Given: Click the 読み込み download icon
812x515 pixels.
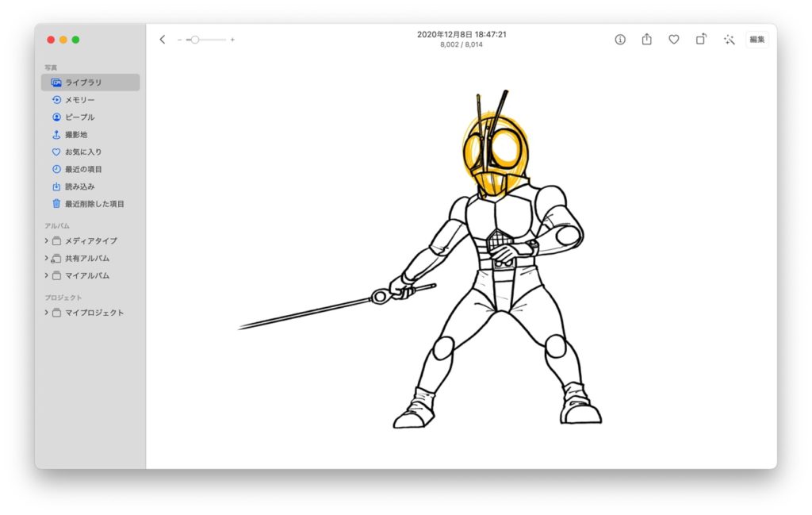Looking at the screenshot, I should (x=56, y=186).
